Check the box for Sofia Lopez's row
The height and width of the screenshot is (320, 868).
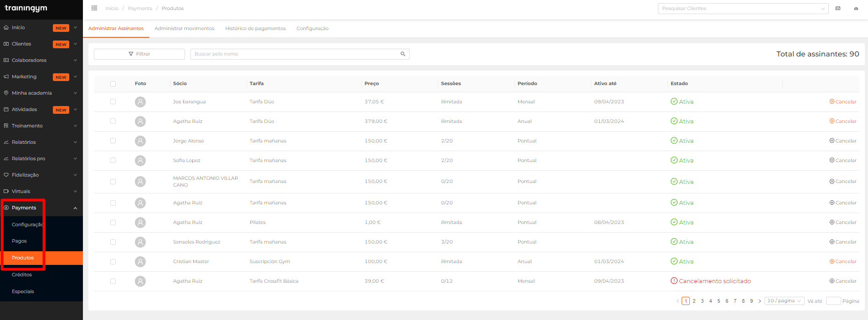click(113, 160)
